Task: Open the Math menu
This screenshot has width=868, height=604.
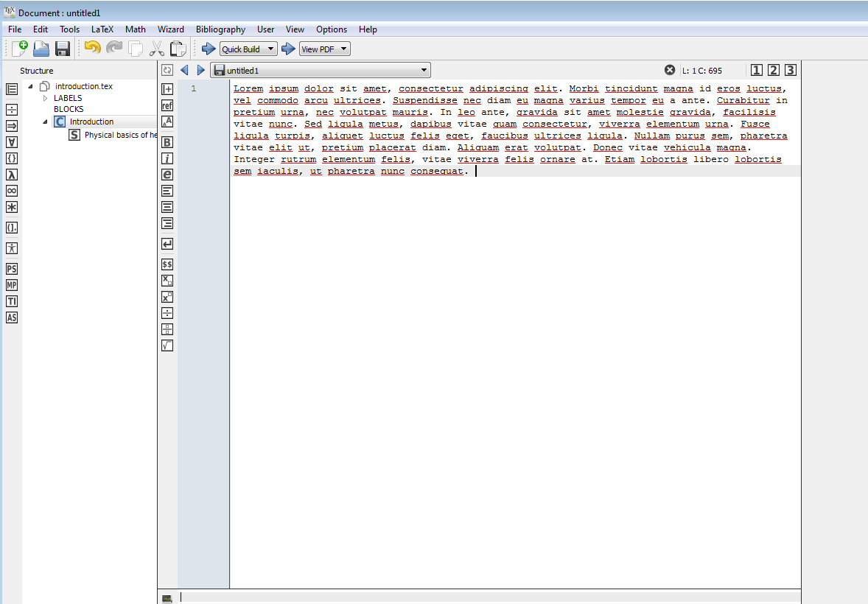Action: coord(136,29)
